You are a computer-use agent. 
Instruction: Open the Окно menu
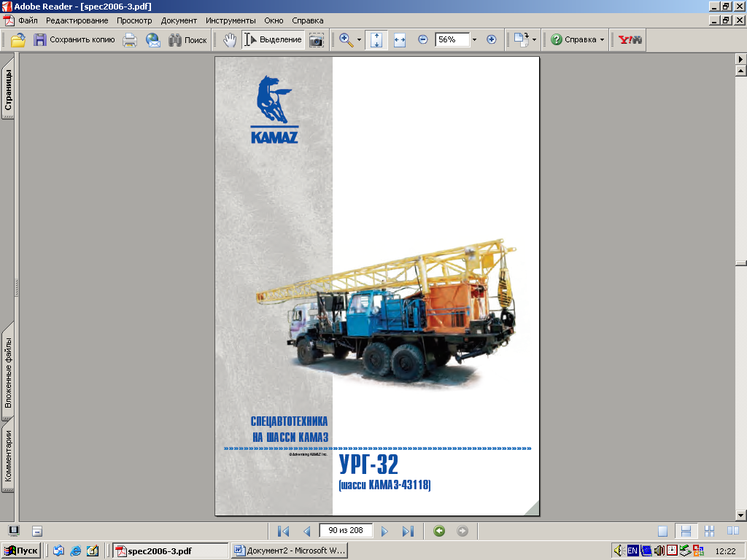click(x=274, y=20)
